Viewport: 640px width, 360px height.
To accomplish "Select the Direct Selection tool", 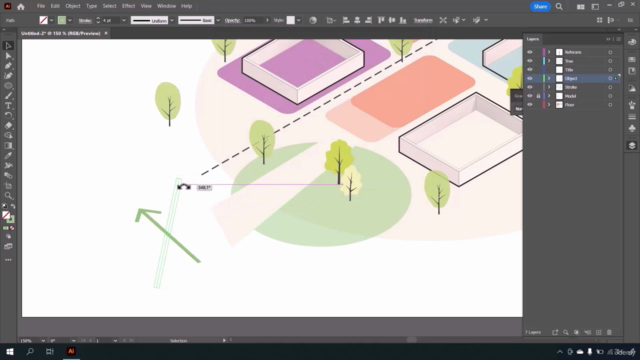I will pyautogui.click(x=8, y=56).
